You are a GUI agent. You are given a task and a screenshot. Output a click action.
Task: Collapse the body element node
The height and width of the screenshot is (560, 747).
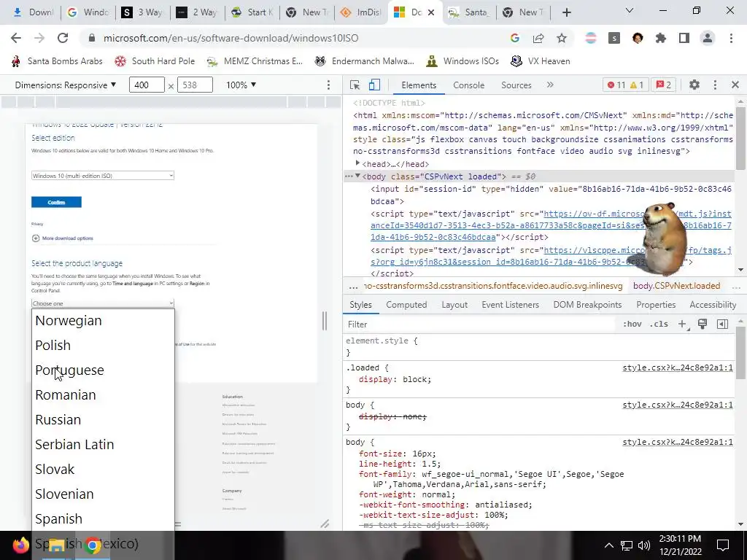tap(357, 176)
